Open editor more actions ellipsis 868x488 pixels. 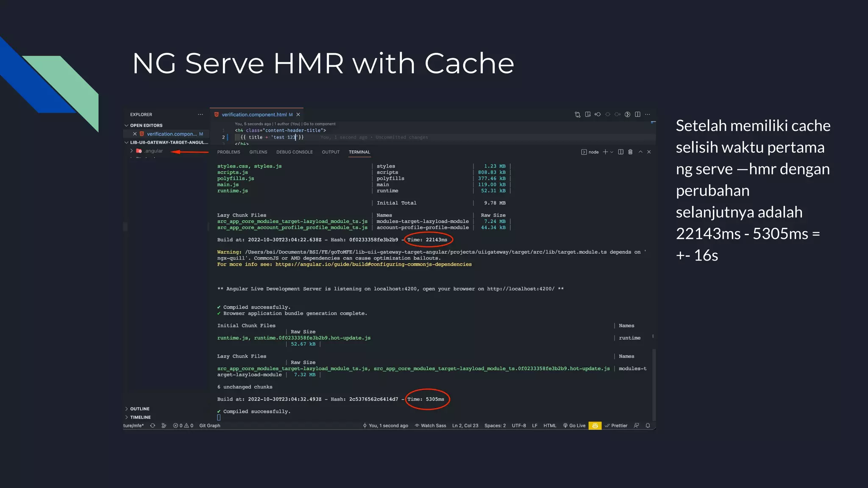tap(648, 114)
